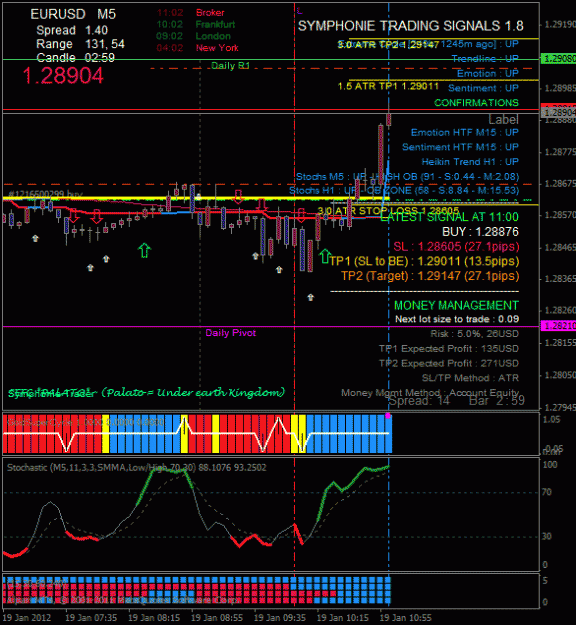Click the Stochastic indicator title text

(136, 468)
